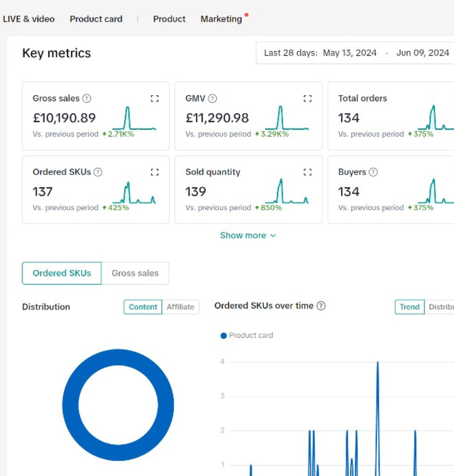Click the 425% change indicator
Screen dimensions: 454x476
click(116, 208)
